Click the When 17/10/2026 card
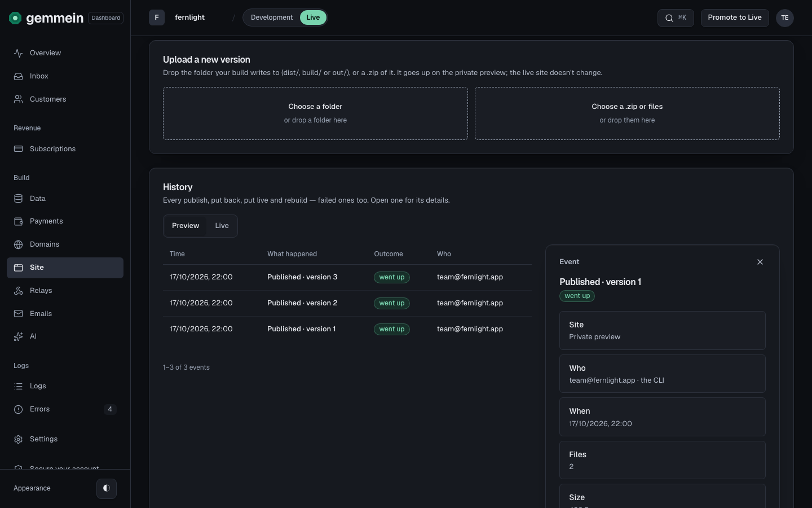 point(663,417)
